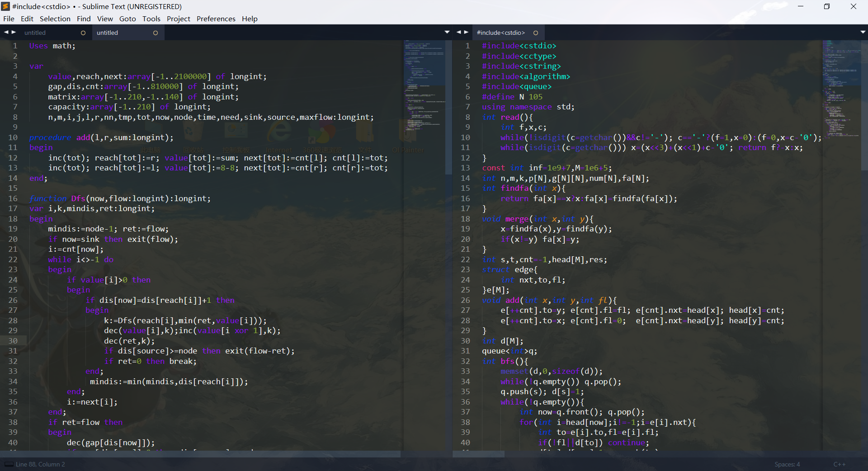Screen dimensions: 868x471
Task: Click the left pane vertical scrollbar thumb
Action: click(x=448, y=107)
